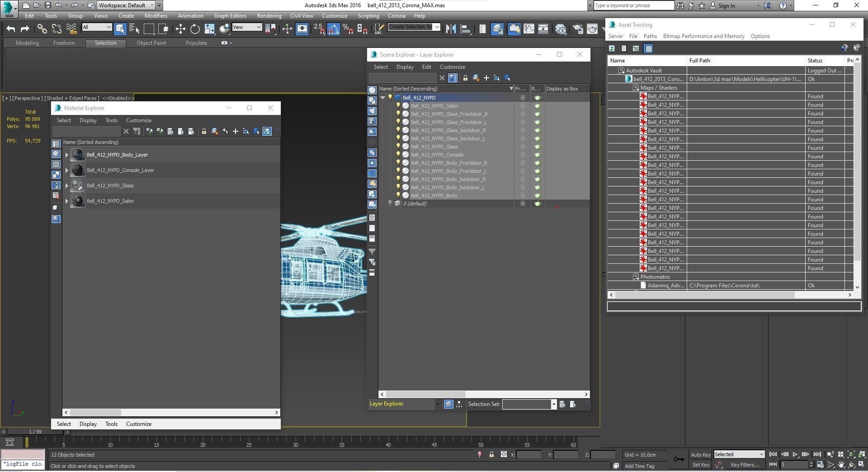Activate the Select Object tool
Image resolution: width=868 pixels, height=472 pixels.
[x=120, y=29]
